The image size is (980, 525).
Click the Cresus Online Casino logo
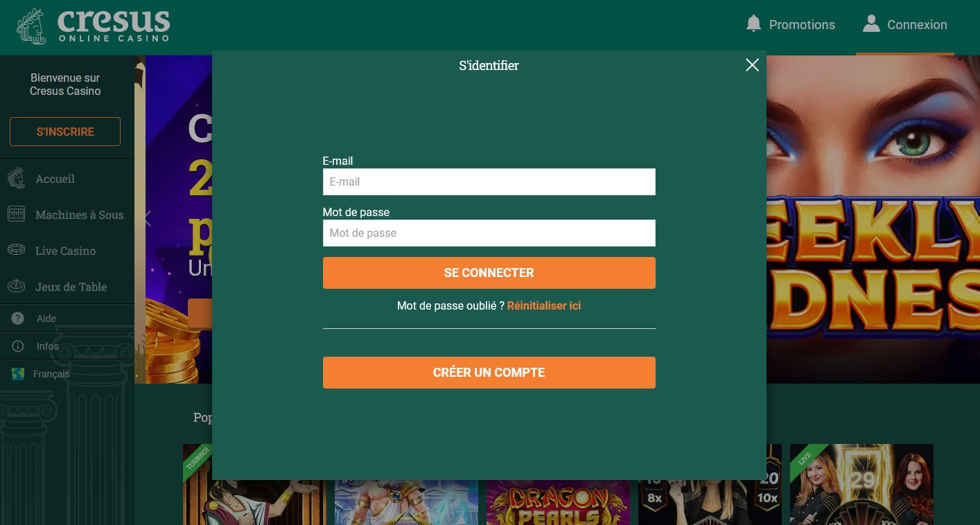click(x=94, y=26)
